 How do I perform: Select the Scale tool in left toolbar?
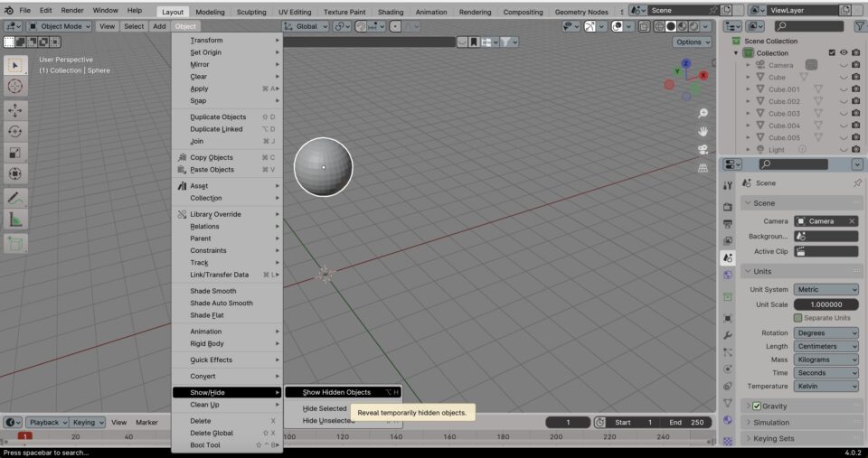(x=15, y=153)
